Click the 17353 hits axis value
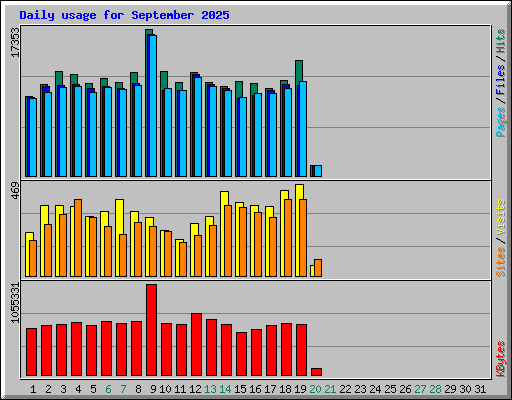The width and height of the screenshot is (512, 400). 15,43
